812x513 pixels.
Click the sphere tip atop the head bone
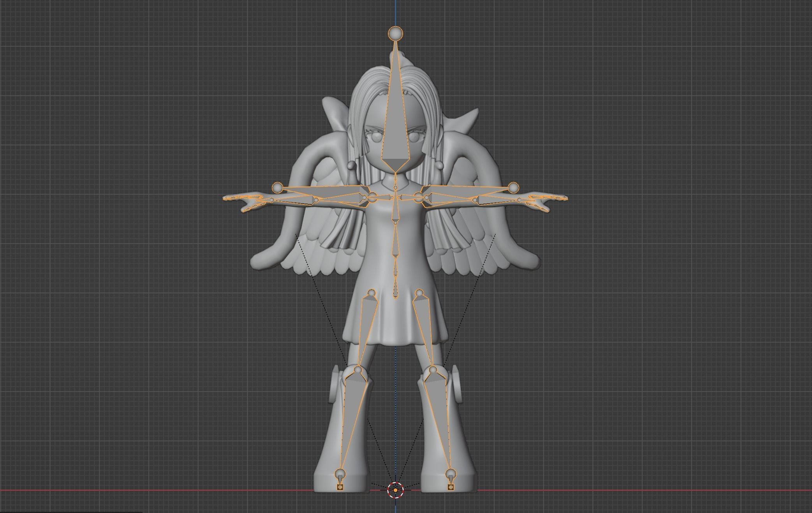(396, 33)
